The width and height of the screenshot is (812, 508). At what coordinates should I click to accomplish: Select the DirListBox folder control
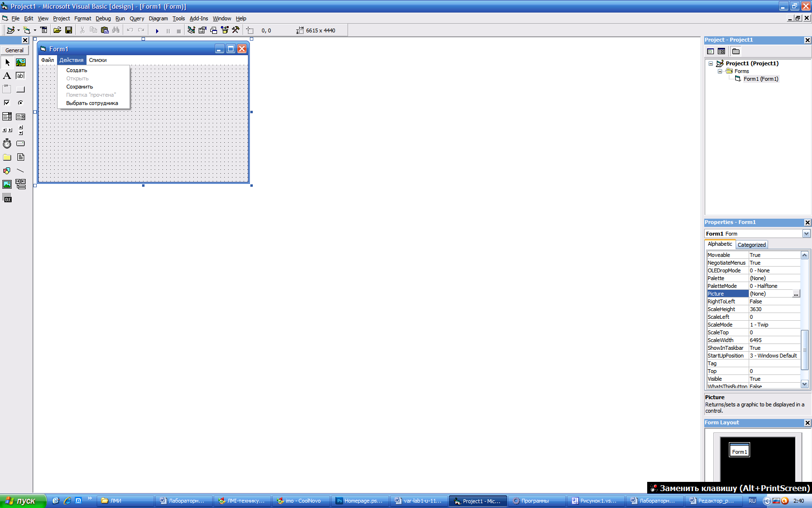point(7,157)
